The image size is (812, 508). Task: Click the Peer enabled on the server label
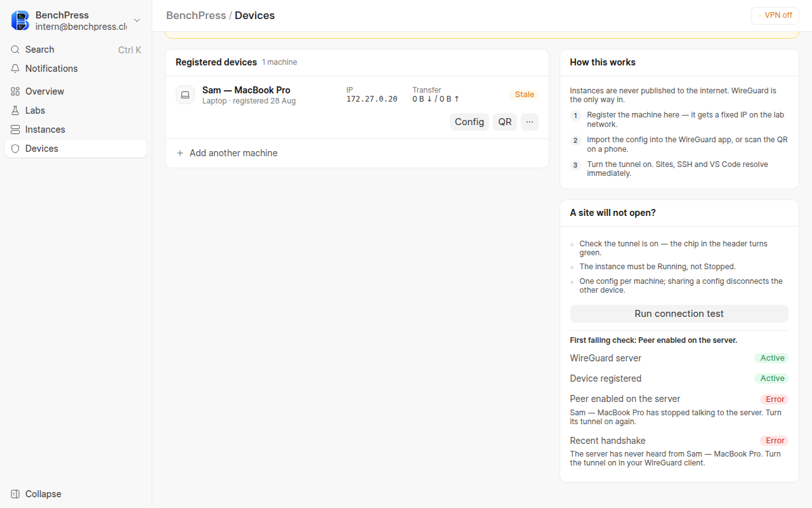625,399
